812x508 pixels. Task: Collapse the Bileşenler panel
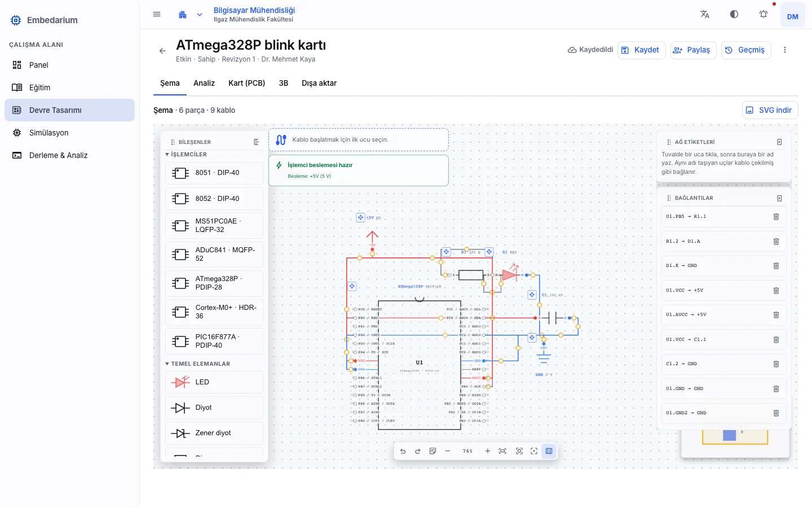tap(256, 142)
